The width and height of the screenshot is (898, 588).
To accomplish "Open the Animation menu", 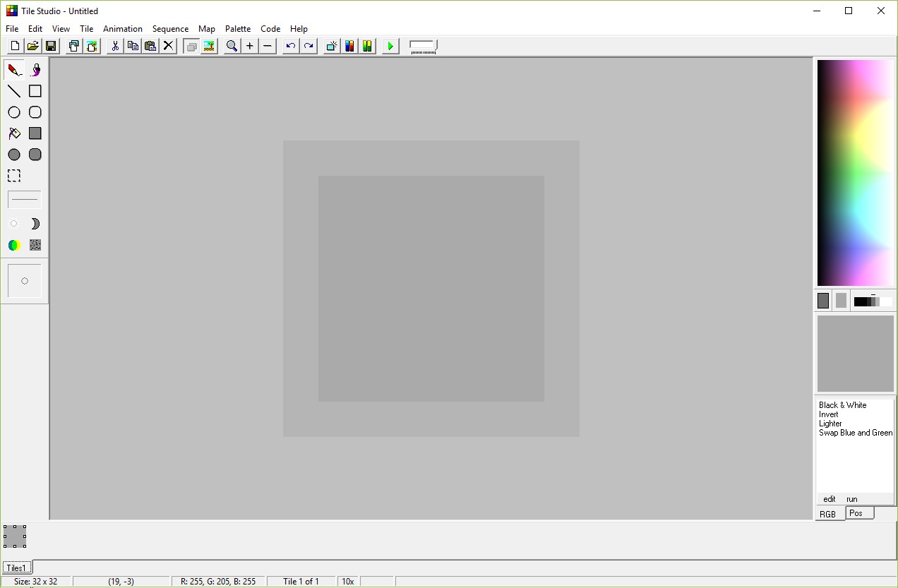I will pos(123,29).
